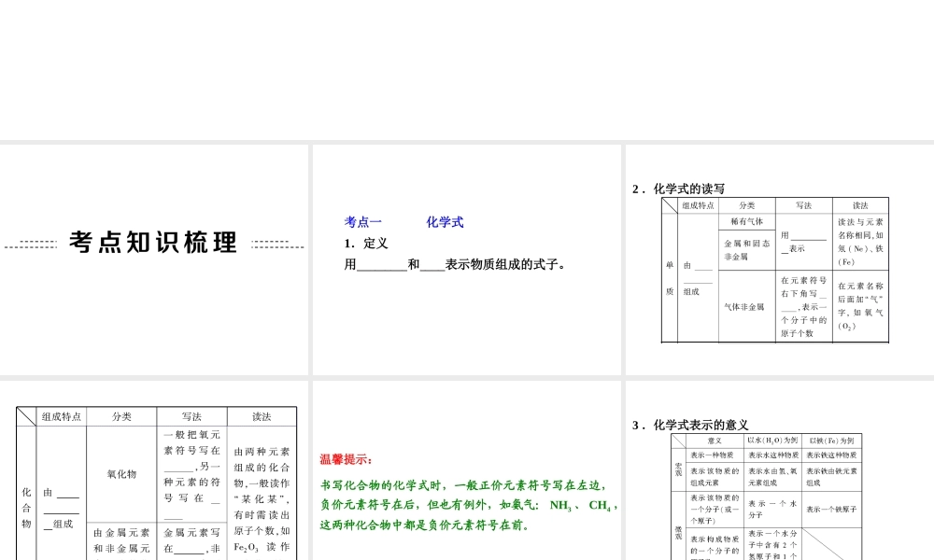Click the 表示一个水分子 cell
This screenshot has height=560, width=934.
click(772, 510)
